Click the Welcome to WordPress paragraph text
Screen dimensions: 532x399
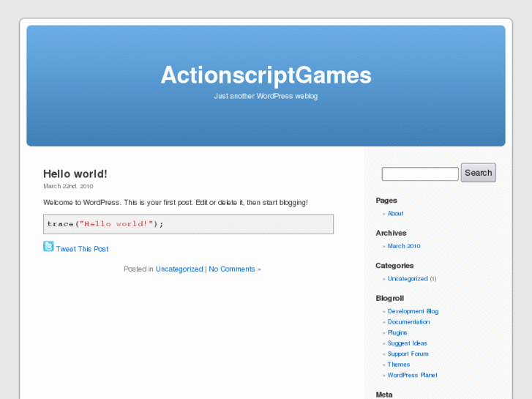click(x=176, y=202)
